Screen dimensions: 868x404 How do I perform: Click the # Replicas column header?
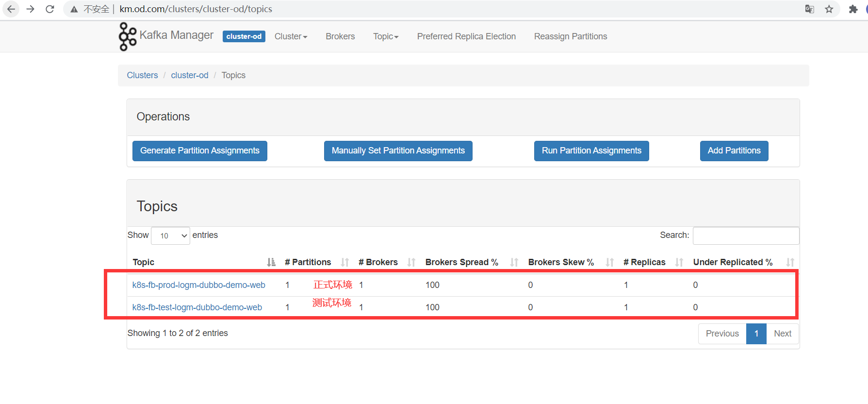click(x=644, y=262)
